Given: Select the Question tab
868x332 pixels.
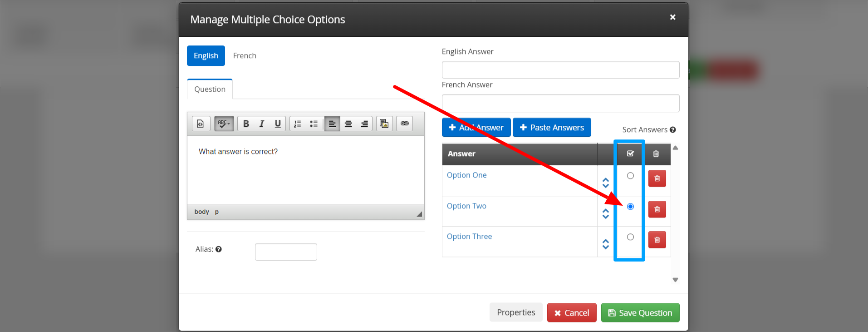Looking at the screenshot, I should [210, 89].
